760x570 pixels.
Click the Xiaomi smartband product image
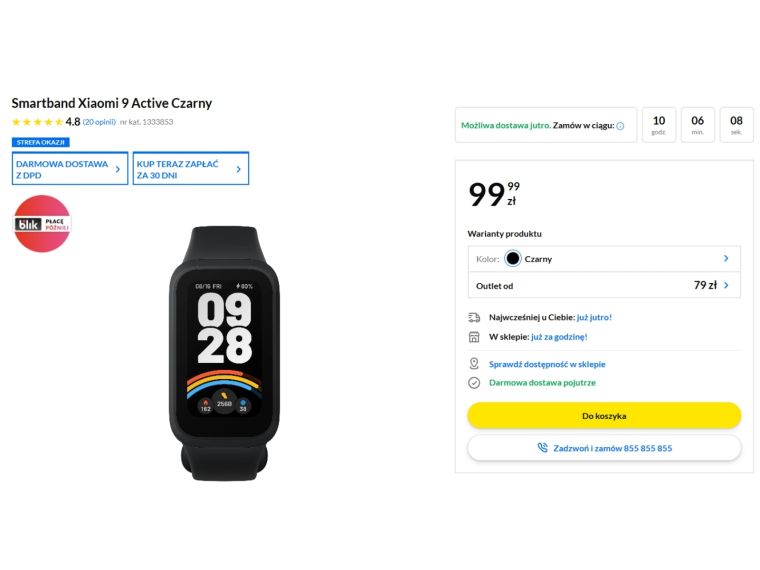[x=224, y=352]
